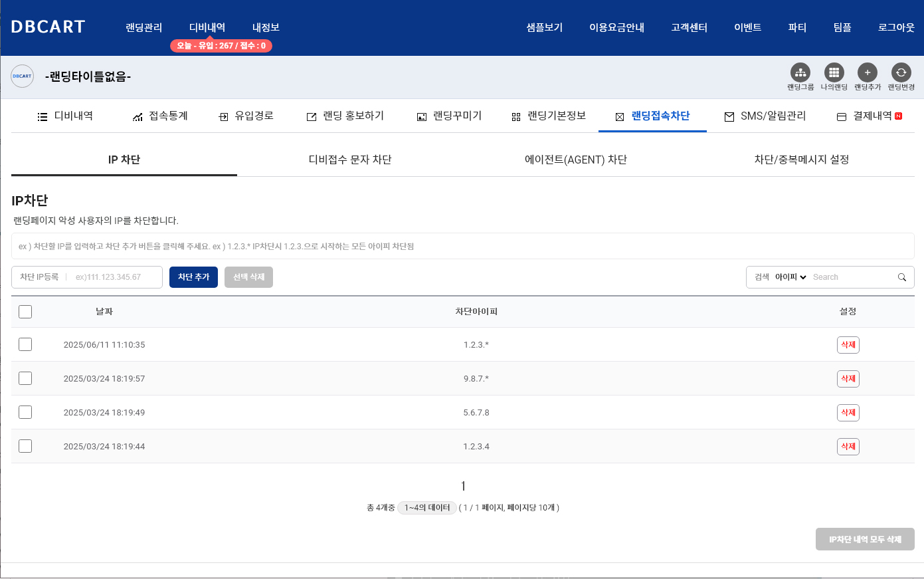Open the 접속통계 chart tab
The width and height of the screenshot is (924, 579).
pyautogui.click(x=160, y=116)
